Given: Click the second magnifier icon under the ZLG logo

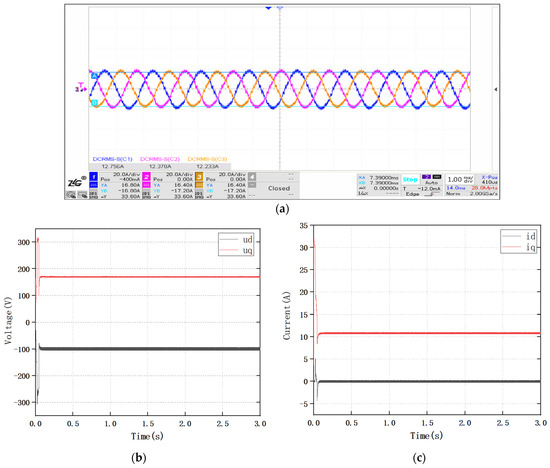Looking at the screenshot, I should coord(82,195).
